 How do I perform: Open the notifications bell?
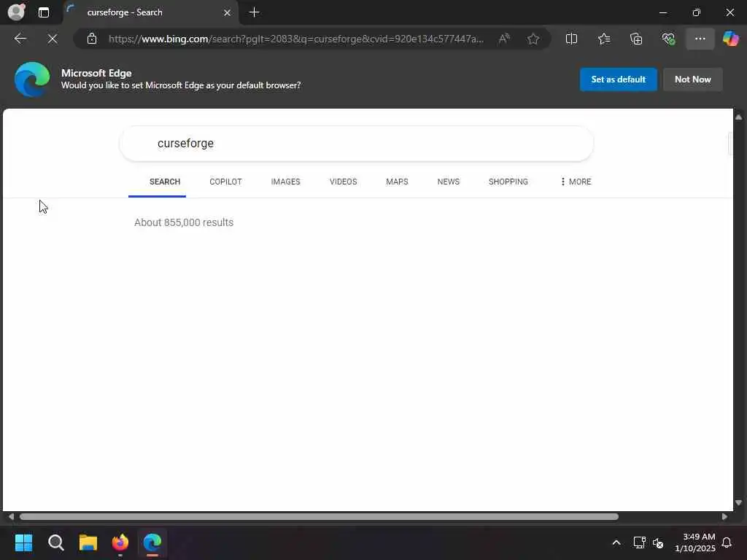point(727,542)
